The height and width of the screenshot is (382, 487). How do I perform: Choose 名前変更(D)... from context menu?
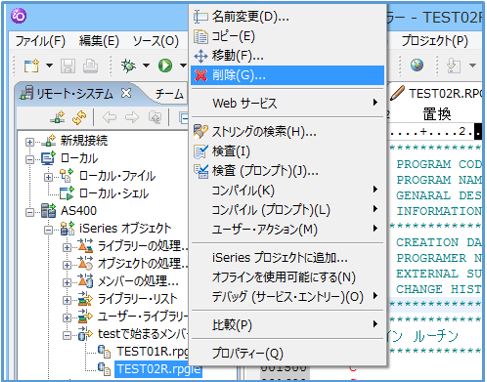point(287,16)
